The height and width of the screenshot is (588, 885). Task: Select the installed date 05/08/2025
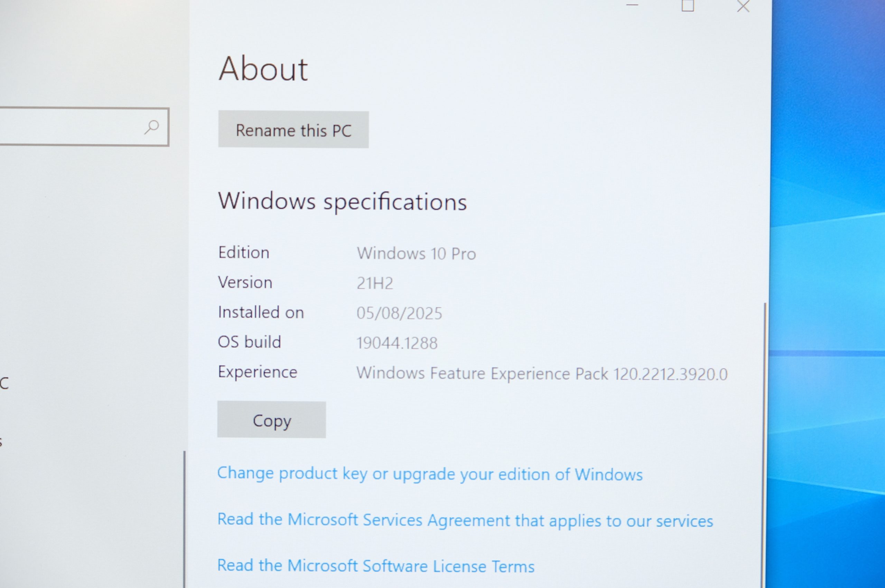pos(399,313)
